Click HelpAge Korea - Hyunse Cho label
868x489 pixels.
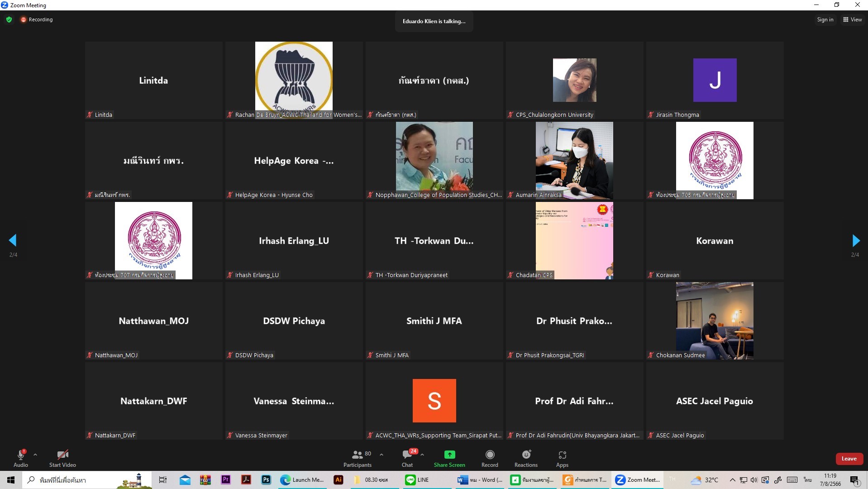pyautogui.click(x=274, y=195)
